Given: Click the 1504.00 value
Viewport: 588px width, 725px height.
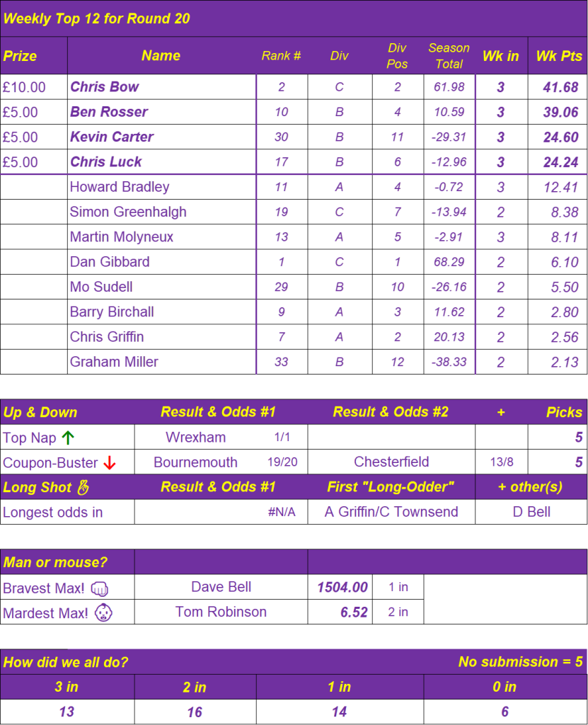Looking at the screenshot, I should 342,587.
